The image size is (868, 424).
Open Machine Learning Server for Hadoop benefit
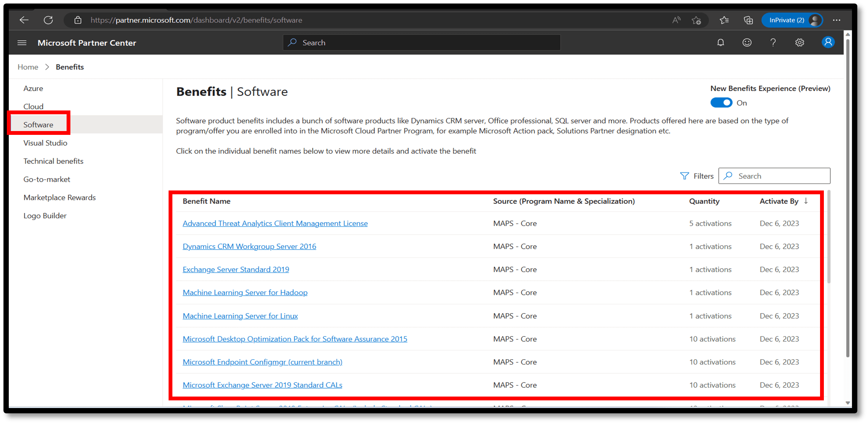point(245,292)
